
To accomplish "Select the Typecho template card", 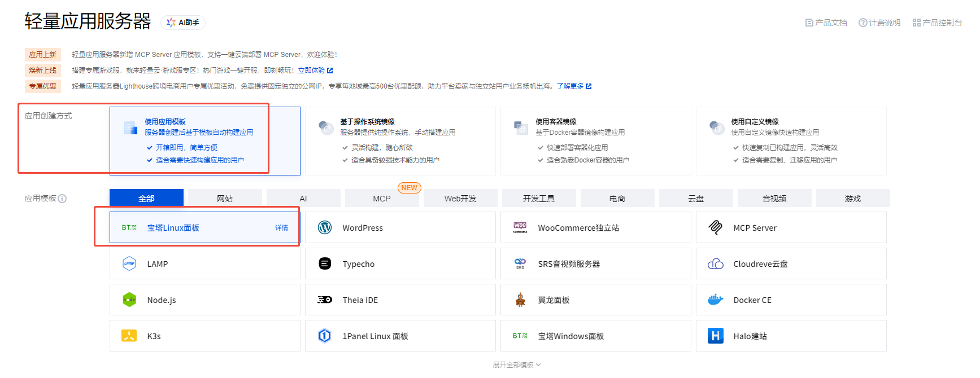I will click(x=400, y=263).
